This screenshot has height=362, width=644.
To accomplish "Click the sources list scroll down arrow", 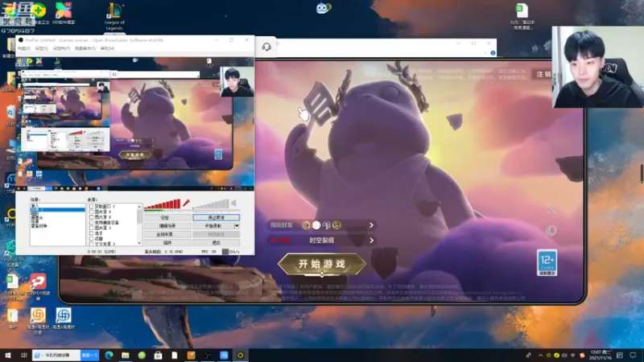I will point(139,243).
